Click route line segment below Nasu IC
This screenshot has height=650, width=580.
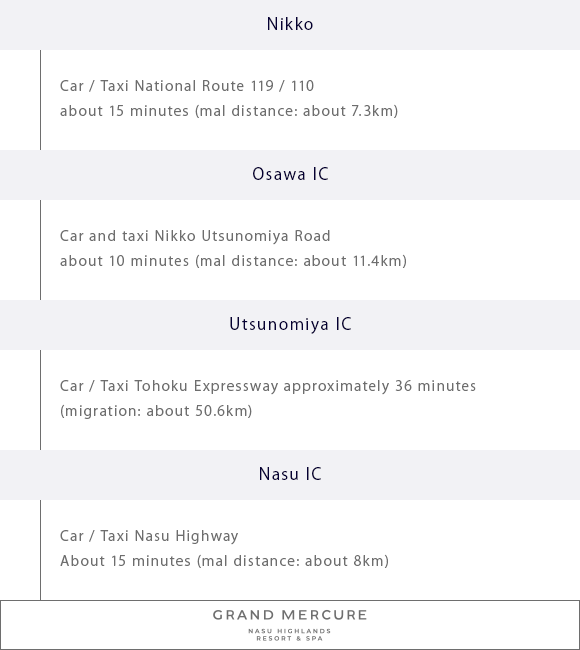coord(40,550)
